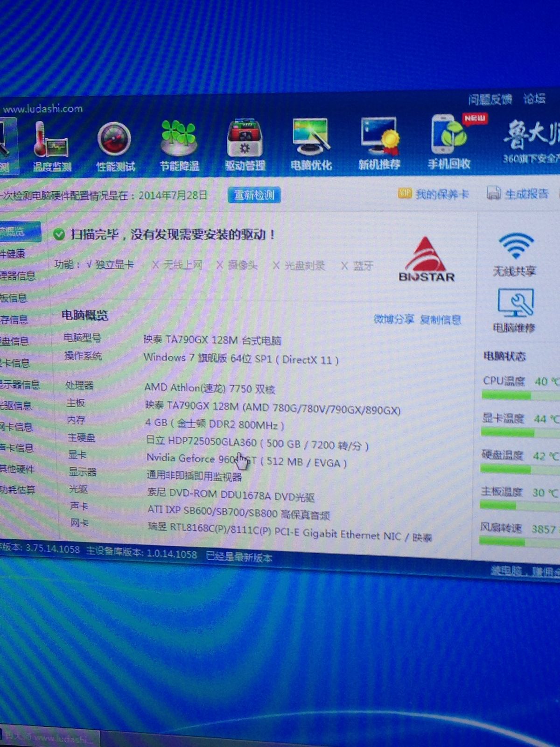
Task: Click the 已经是最新版本 status text
Action: pyautogui.click(x=239, y=556)
